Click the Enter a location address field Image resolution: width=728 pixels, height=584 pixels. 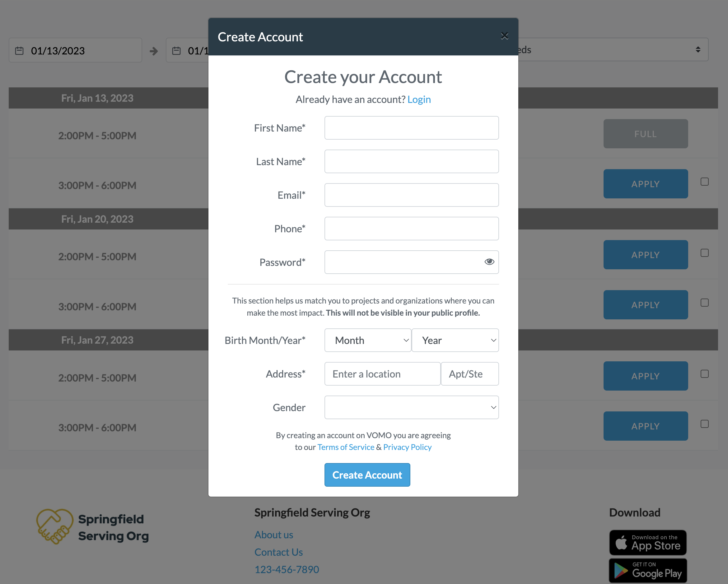pos(383,374)
